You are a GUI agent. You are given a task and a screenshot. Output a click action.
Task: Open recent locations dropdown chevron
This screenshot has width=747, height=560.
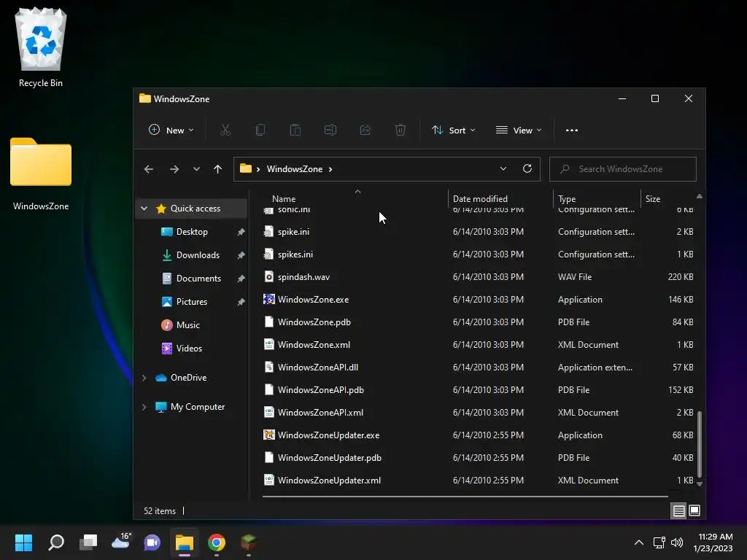[x=196, y=169]
